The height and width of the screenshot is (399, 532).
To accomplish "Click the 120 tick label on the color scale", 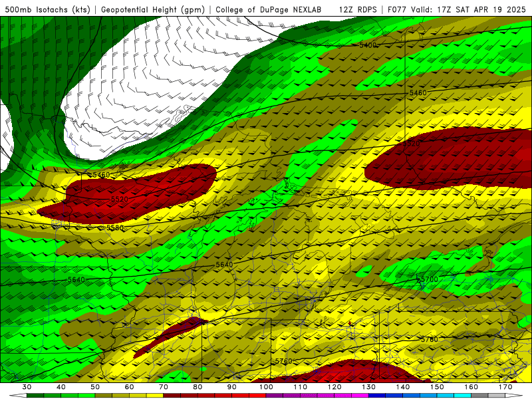I will 334,387.
